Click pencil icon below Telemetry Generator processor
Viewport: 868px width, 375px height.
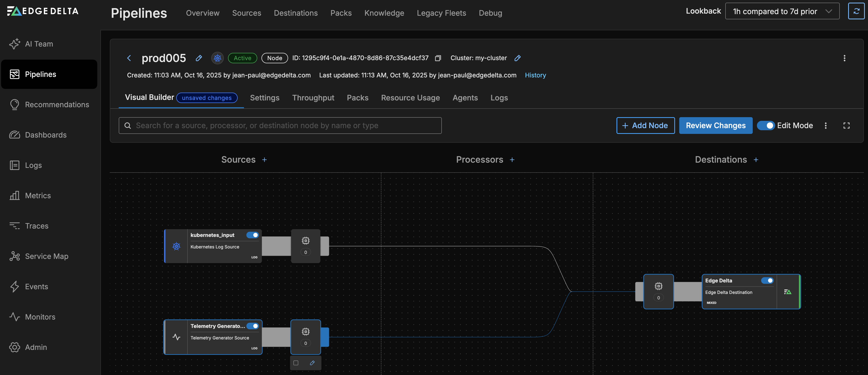click(312, 363)
